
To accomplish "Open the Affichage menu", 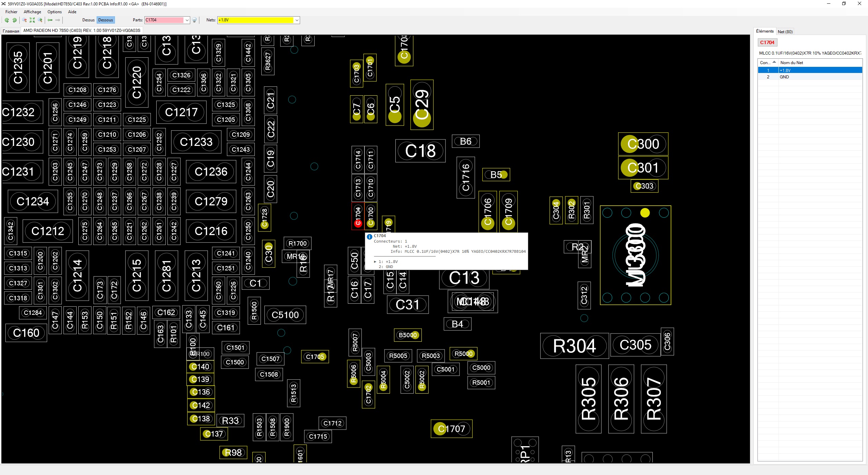I will [x=32, y=12].
